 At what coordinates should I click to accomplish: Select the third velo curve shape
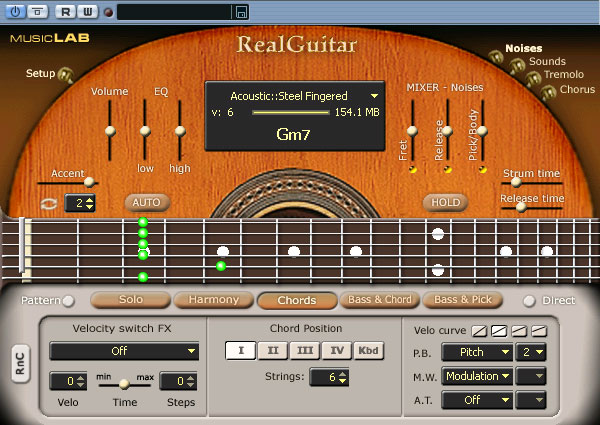tap(519, 331)
